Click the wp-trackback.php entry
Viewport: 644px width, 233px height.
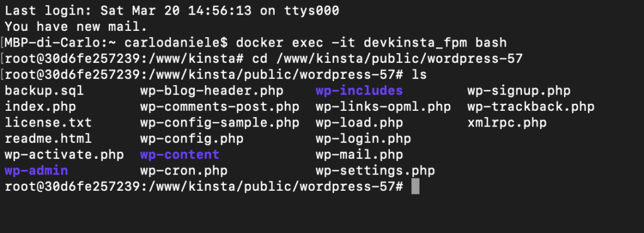pyautogui.click(x=531, y=107)
